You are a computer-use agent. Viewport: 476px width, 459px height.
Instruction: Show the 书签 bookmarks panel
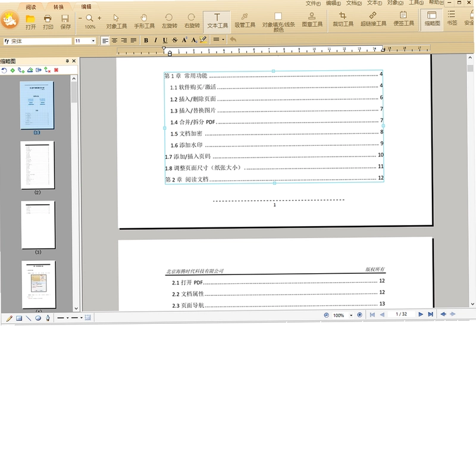point(452,18)
